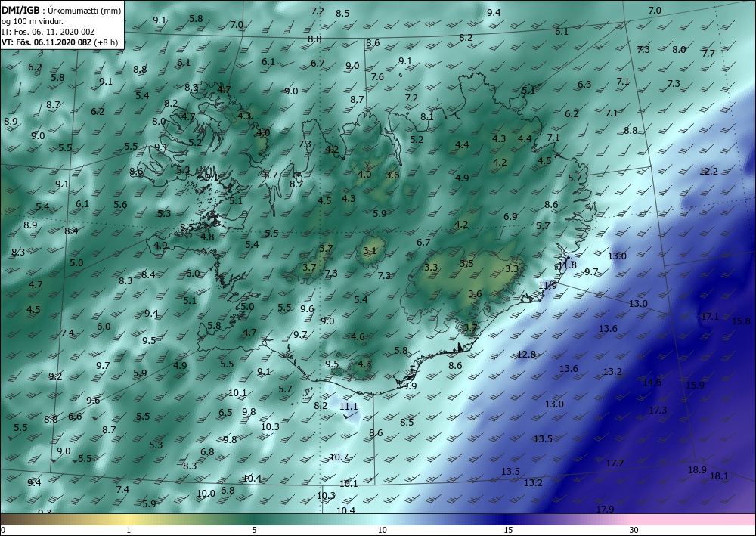Image resolution: width=756 pixels, height=536 pixels.
Task: Select the '10.7' value on the map
Action: [x=339, y=457]
